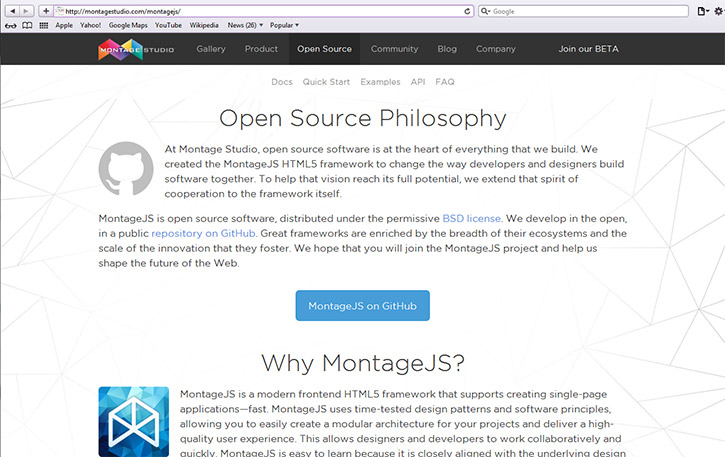Click the Why MontageJS? heading
725x457 pixels.
[x=362, y=363]
